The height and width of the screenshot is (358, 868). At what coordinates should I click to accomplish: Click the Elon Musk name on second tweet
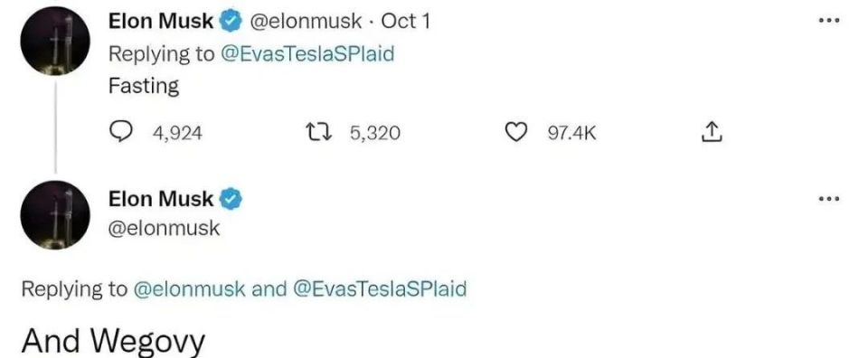tap(161, 199)
